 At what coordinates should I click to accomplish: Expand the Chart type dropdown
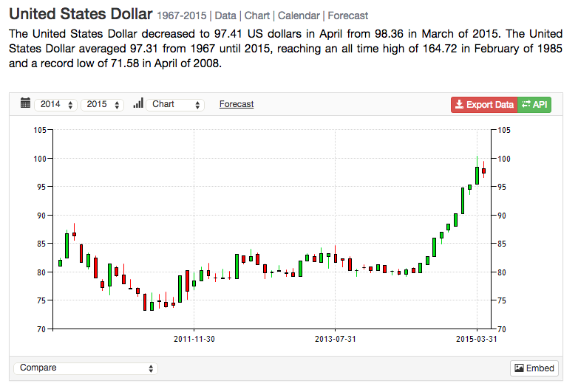(175, 105)
